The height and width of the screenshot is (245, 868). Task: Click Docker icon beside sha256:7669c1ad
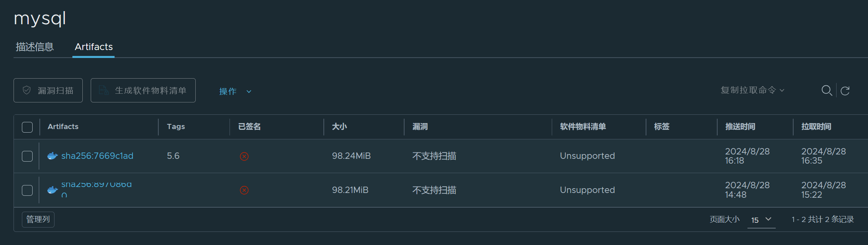(53, 156)
